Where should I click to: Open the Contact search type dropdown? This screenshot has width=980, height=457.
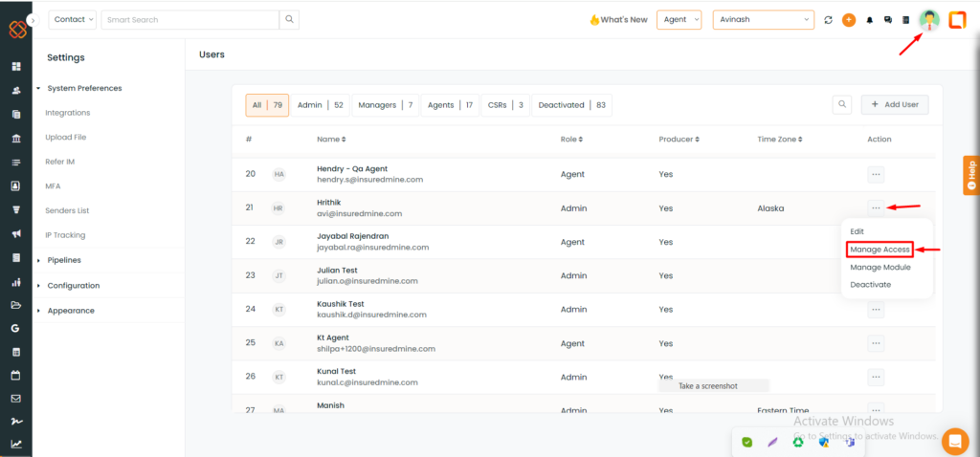pyautogui.click(x=73, y=19)
